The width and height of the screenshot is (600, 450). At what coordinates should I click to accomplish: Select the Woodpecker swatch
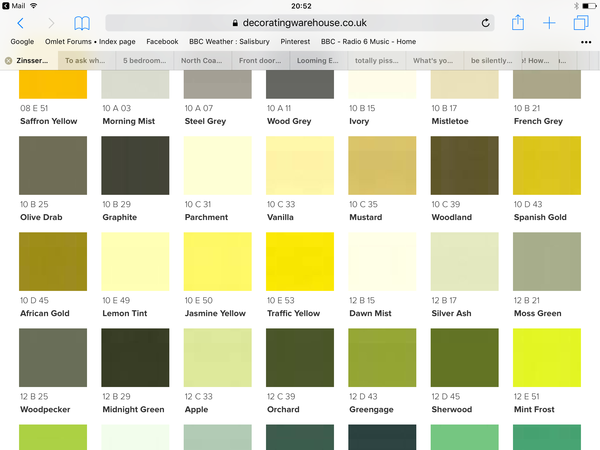point(53,357)
